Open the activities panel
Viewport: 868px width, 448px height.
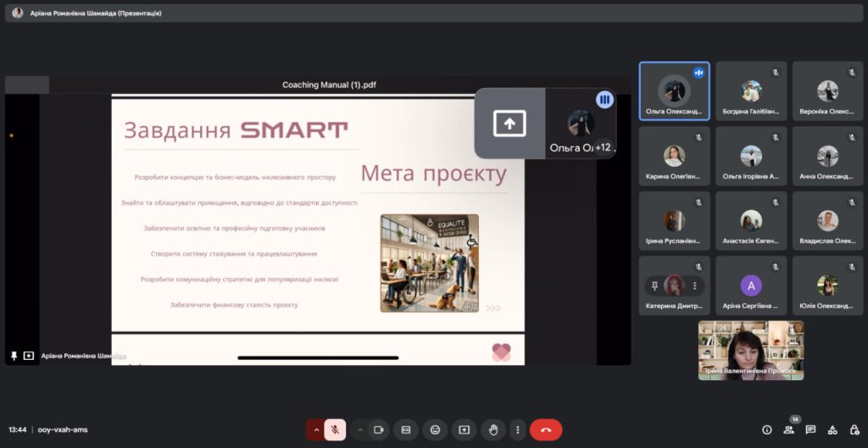[x=832, y=429]
